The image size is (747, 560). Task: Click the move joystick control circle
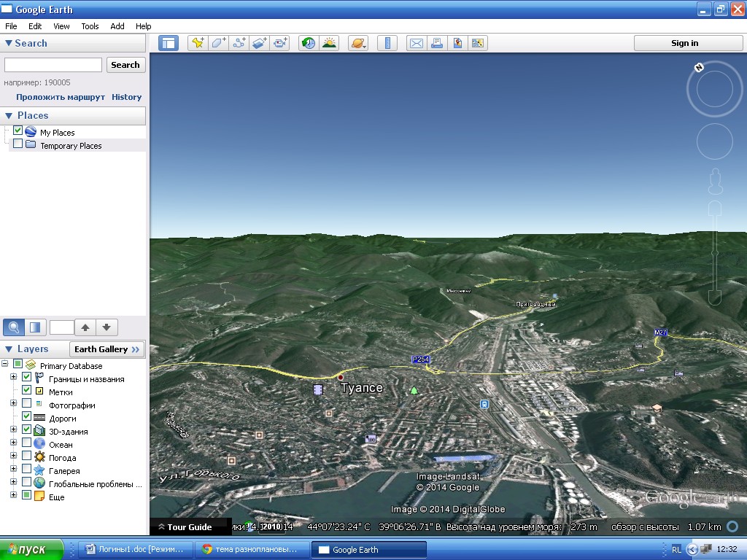tap(715, 141)
